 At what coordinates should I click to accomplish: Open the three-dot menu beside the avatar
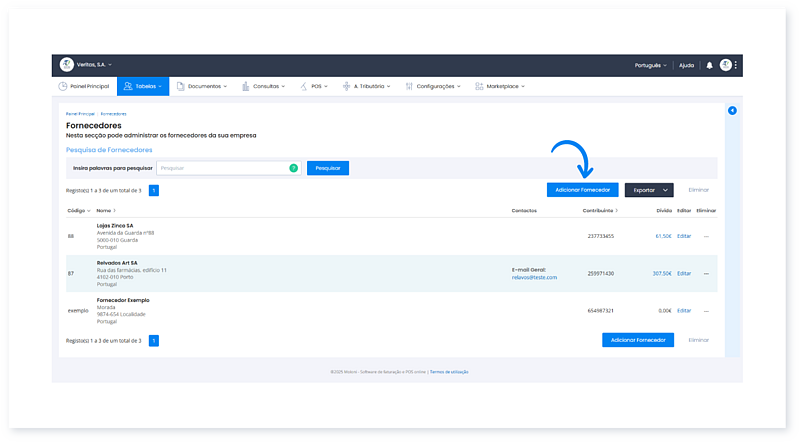click(737, 65)
